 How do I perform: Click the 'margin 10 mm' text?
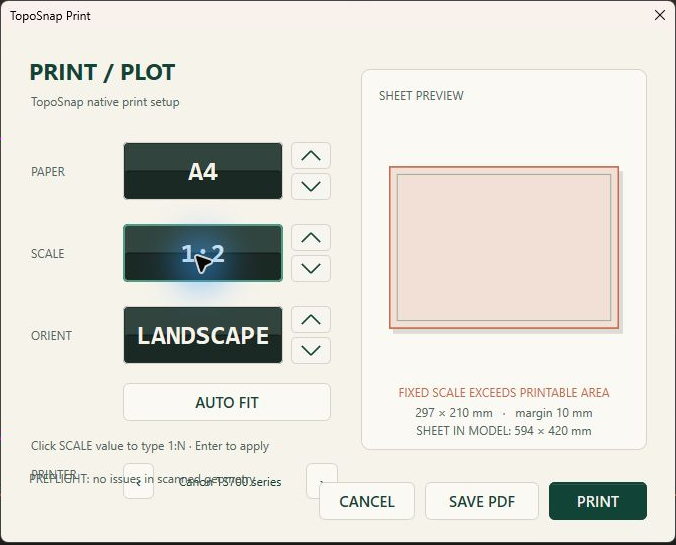(554, 413)
